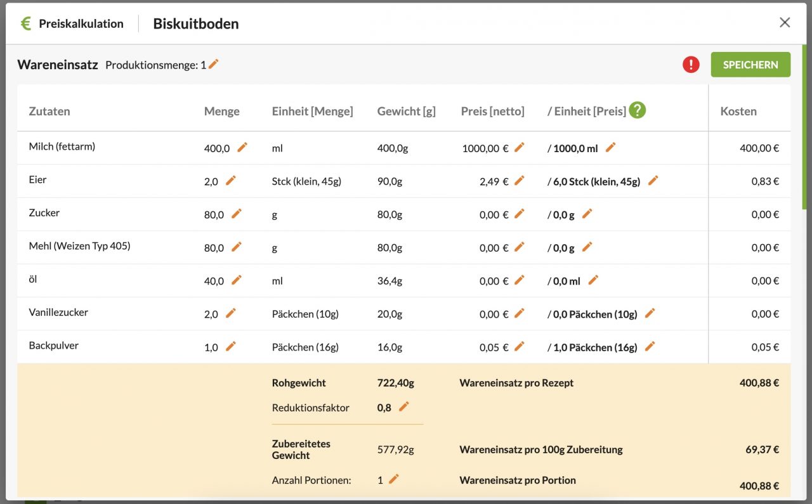812x504 pixels.
Task: Edit price unit pencil for Mehl 0,0 g
Action: (587, 247)
